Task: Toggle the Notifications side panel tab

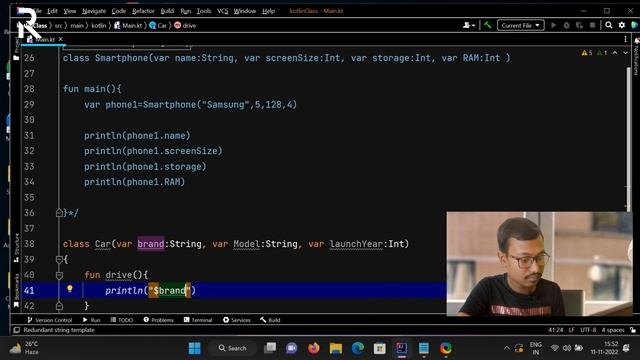Action: point(636,56)
